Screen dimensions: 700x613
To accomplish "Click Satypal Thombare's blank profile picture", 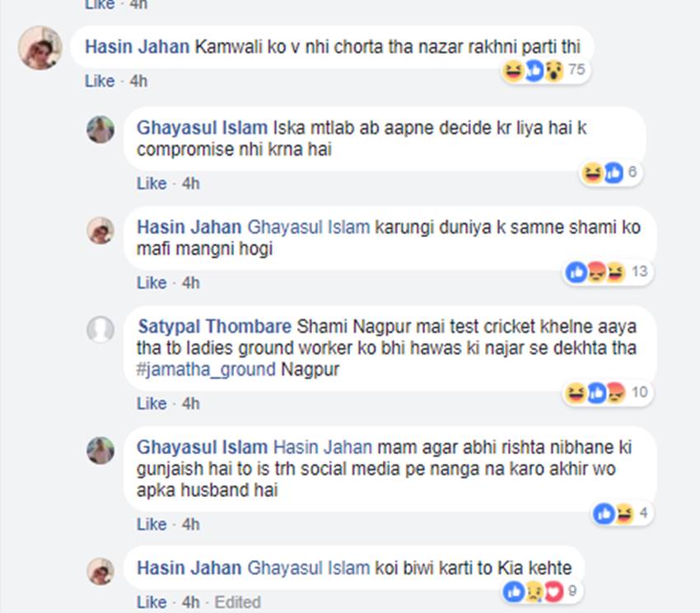I will [100, 330].
